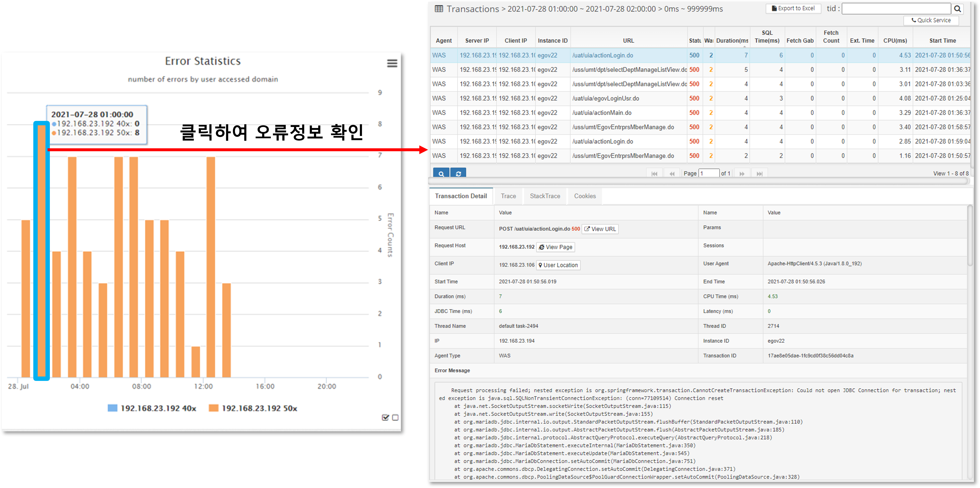Click the empty deselect-all series checkbox

[395, 417]
